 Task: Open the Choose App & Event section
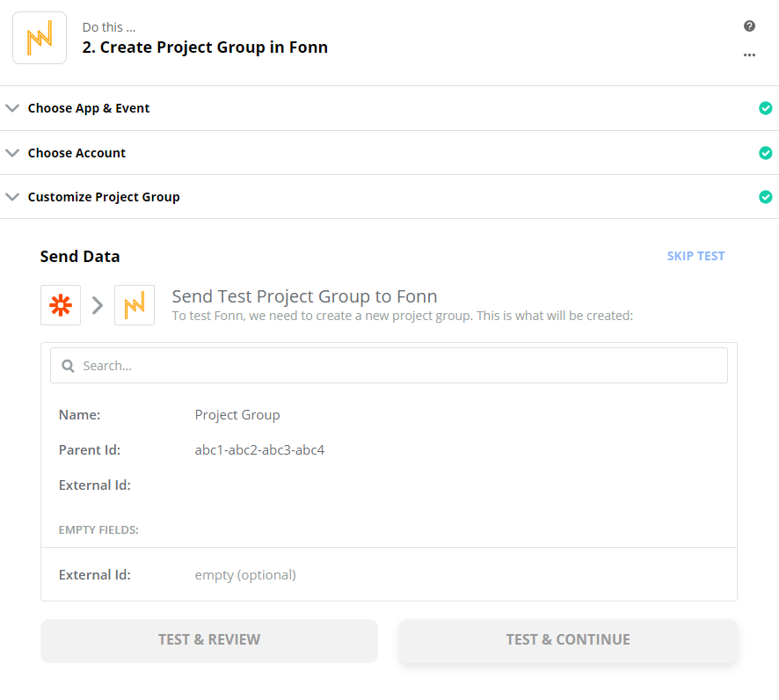point(389,108)
